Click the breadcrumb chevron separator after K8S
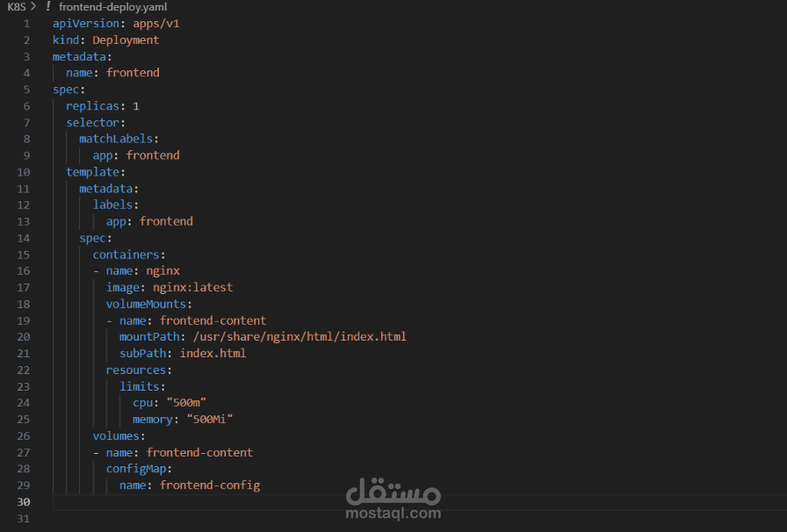The width and height of the screenshot is (787, 532). 33,6
